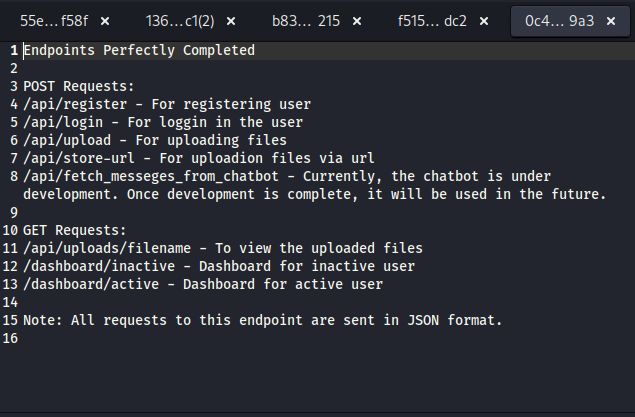The height and width of the screenshot is (417, 635).
Task: Close the b83… 215 tab
Action: click(x=358, y=20)
